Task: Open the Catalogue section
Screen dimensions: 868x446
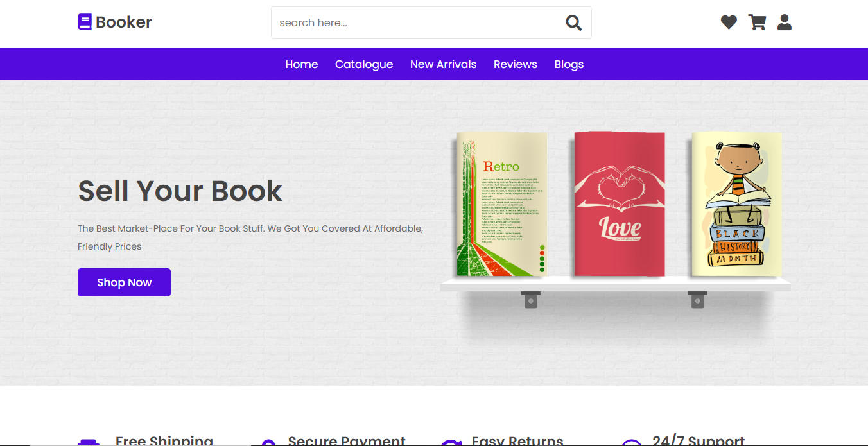Action: [364, 64]
